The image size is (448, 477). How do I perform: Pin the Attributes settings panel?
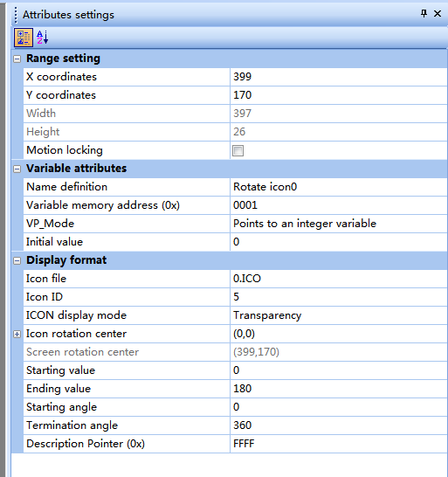click(x=424, y=14)
